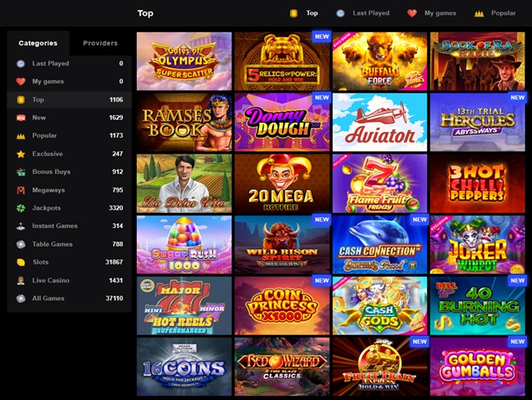Launch the Aviator game tile
This screenshot has height=400, width=532.
point(379,122)
